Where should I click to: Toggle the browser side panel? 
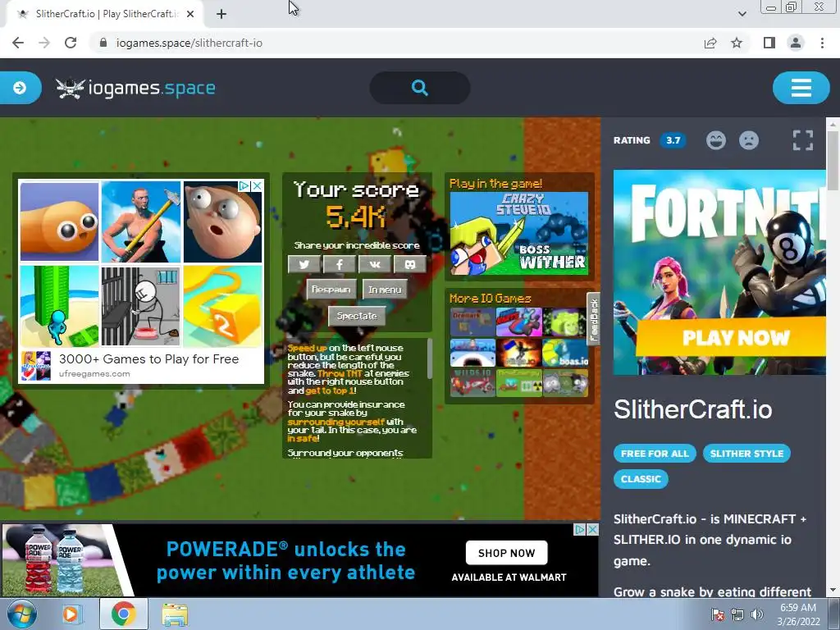(769, 43)
